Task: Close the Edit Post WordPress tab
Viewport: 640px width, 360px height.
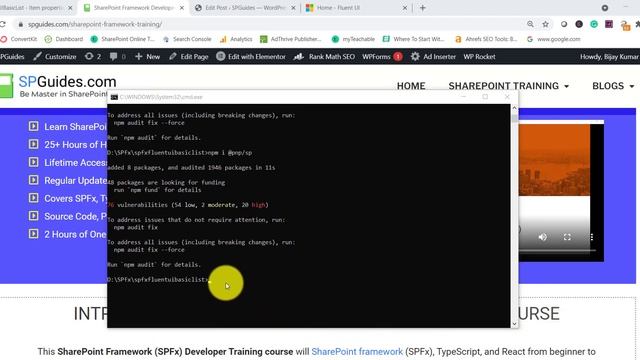Action: pyautogui.click(x=293, y=8)
